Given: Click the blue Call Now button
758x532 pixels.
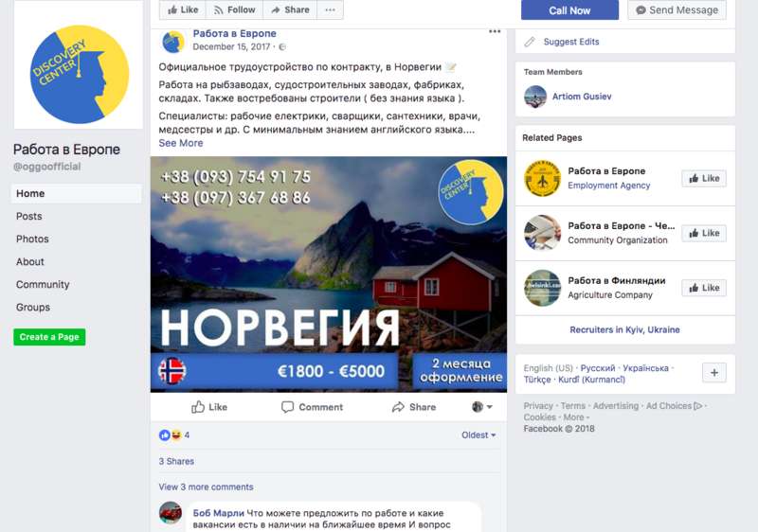Looking at the screenshot, I should pos(569,10).
